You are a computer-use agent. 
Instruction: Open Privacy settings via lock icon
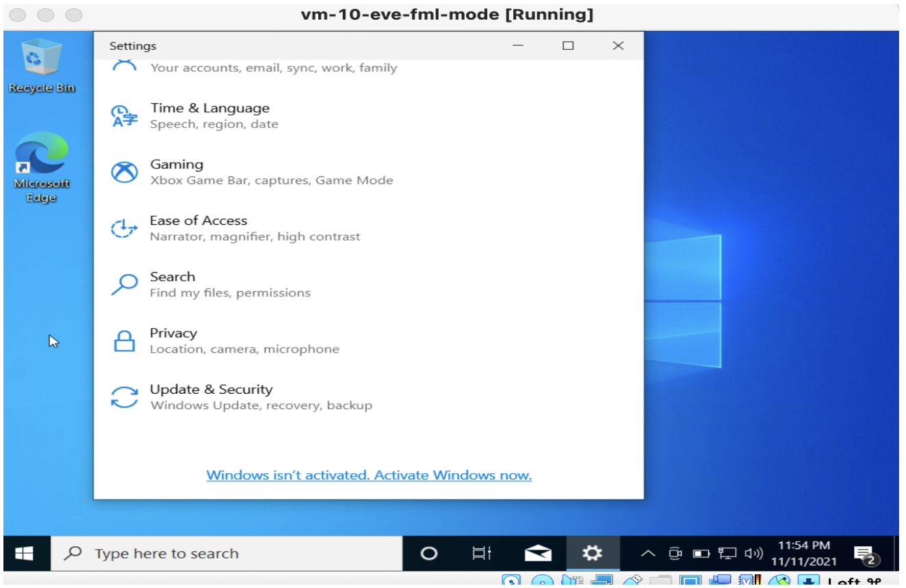(124, 340)
